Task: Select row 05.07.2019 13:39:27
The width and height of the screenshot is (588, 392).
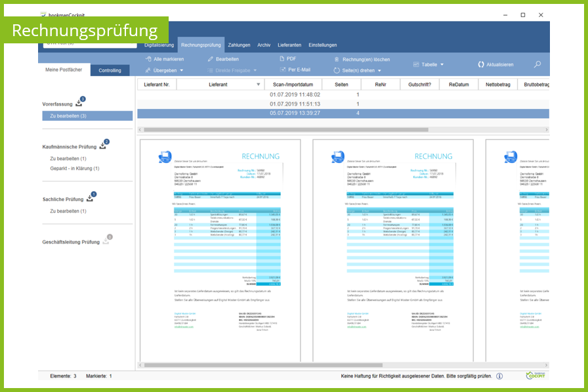Action: pos(343,114)
